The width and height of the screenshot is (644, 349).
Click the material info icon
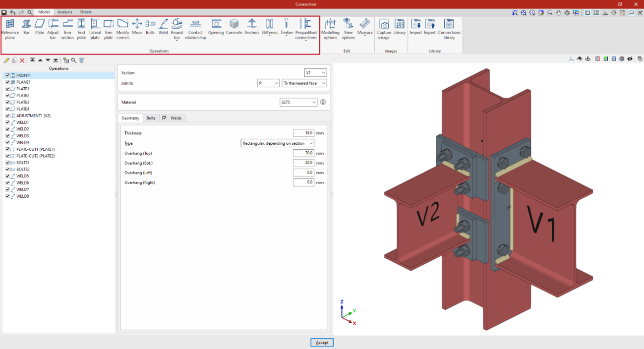click(323, 102)
